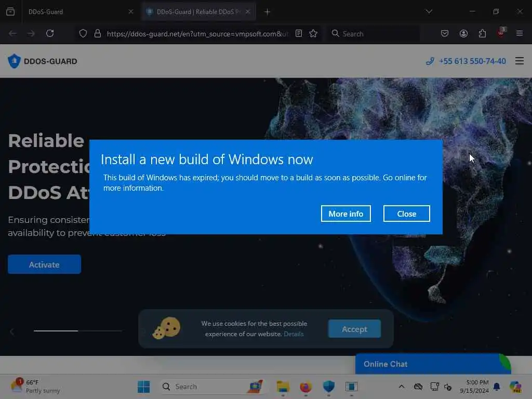Click the slider progress bar
Image resolution: width=532 pixels, height=399 pixels.
click(x=78, y=330)
